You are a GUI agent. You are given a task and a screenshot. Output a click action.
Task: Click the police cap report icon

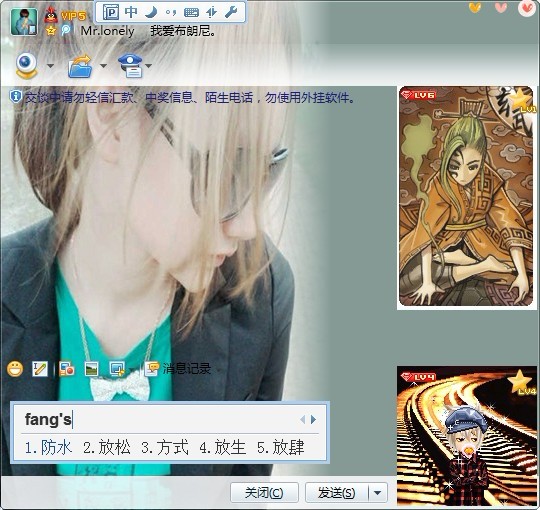pos(131,65)
